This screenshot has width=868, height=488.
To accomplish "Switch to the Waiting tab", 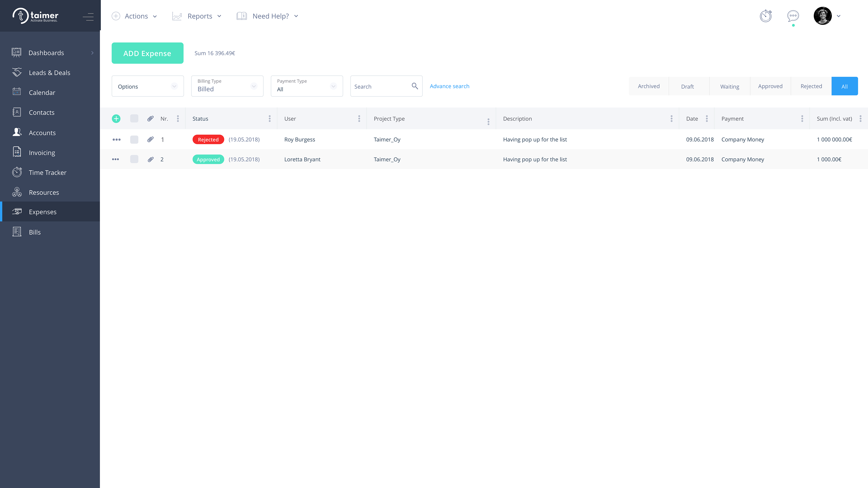I will (730, 86).
